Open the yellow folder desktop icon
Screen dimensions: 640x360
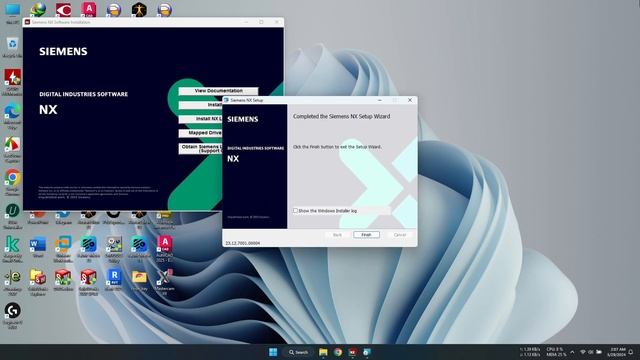(x=139, y=279)
